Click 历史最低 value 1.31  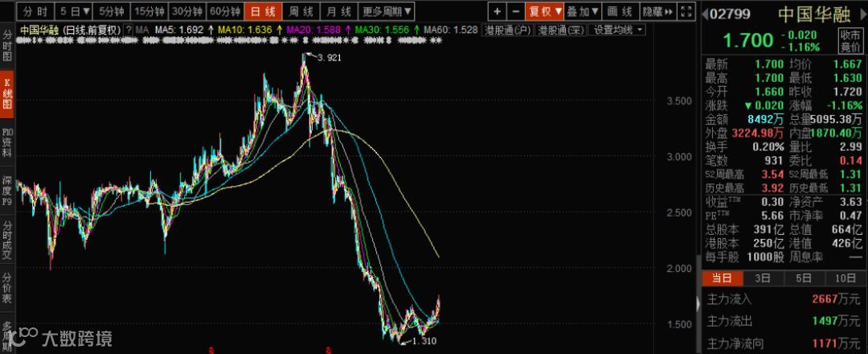click(851, 189)
